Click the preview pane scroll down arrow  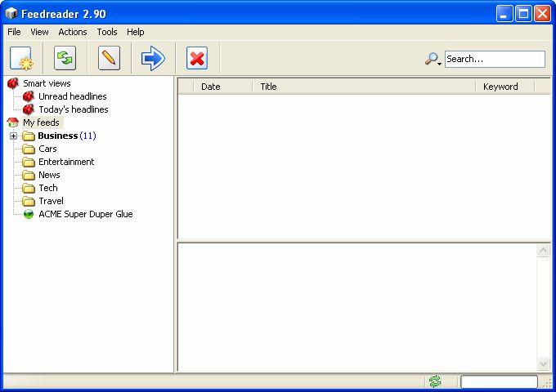click(544, 363)
